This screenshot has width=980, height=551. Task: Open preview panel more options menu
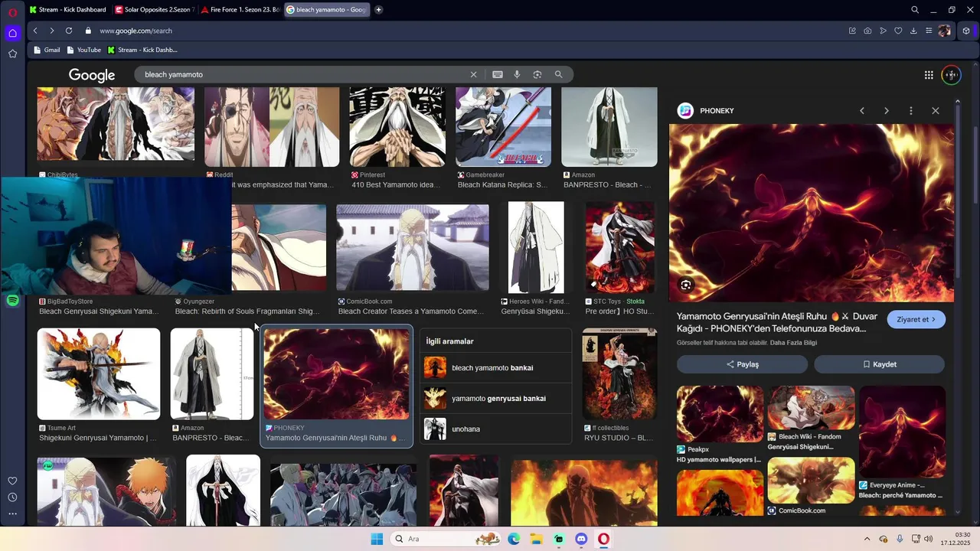911,111
